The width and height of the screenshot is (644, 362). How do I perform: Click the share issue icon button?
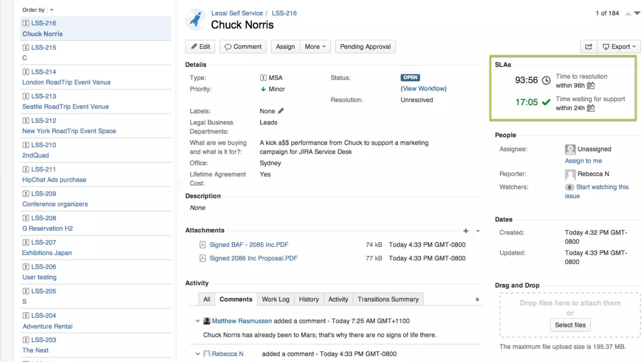(x=588, y=47)
